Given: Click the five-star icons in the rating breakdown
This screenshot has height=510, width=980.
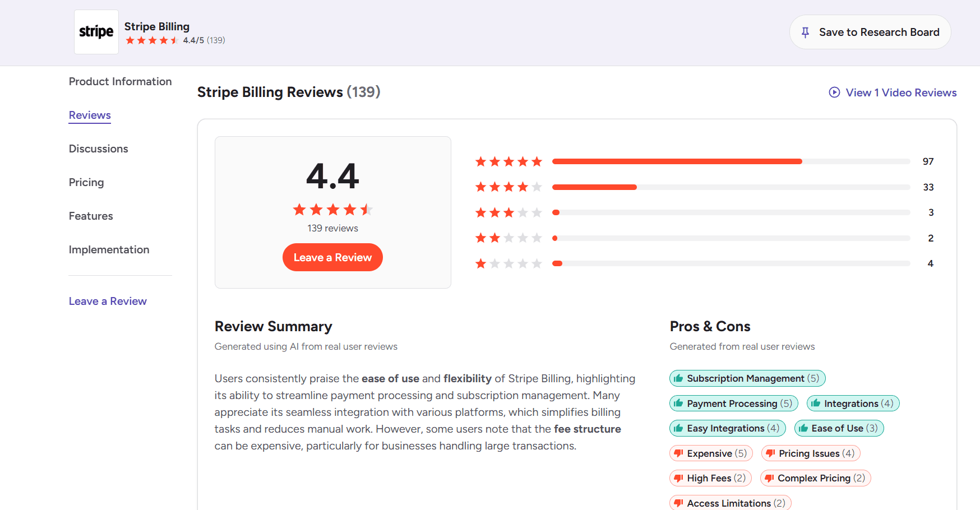Looking at the screenshot, I should [x=509, y=161].
